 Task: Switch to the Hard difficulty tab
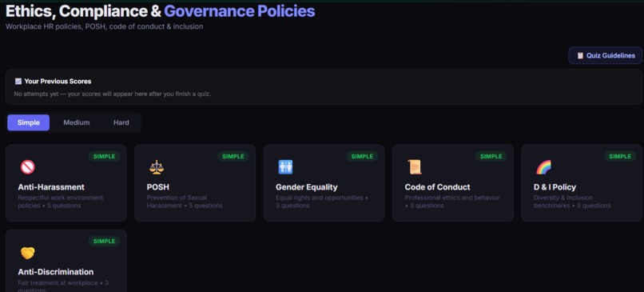(121, 122)
